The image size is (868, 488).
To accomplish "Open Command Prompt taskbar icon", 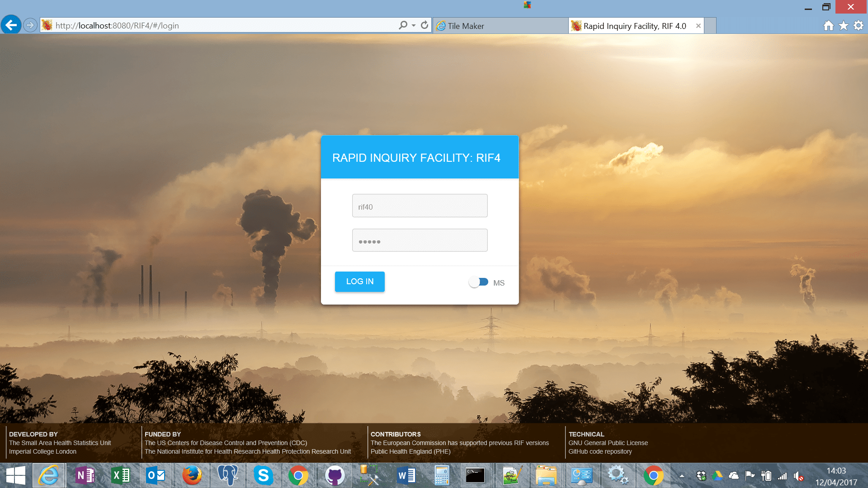I will tap(475, 475).
